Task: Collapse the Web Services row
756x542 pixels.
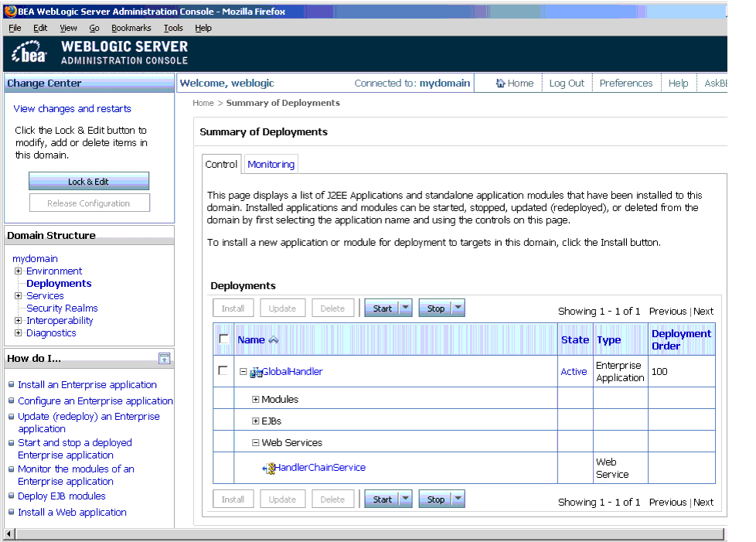Action: click(256, 443)
